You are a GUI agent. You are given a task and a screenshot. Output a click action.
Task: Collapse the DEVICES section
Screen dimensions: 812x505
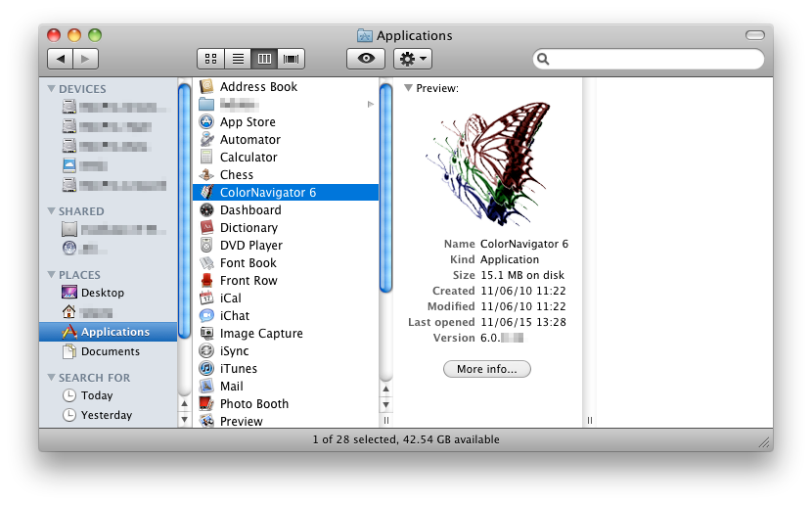[51, 88]
